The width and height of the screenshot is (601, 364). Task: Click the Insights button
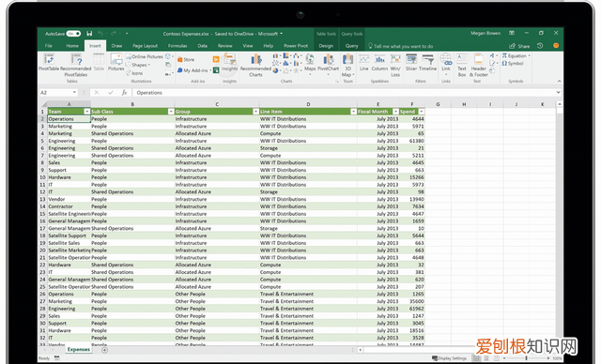click(x=229, y=63)
